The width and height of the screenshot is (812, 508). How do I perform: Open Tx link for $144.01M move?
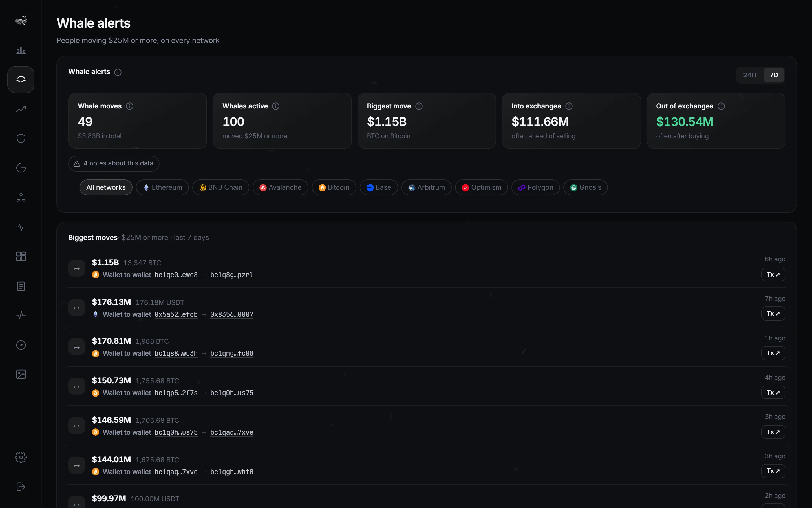[x=773, y=471]
